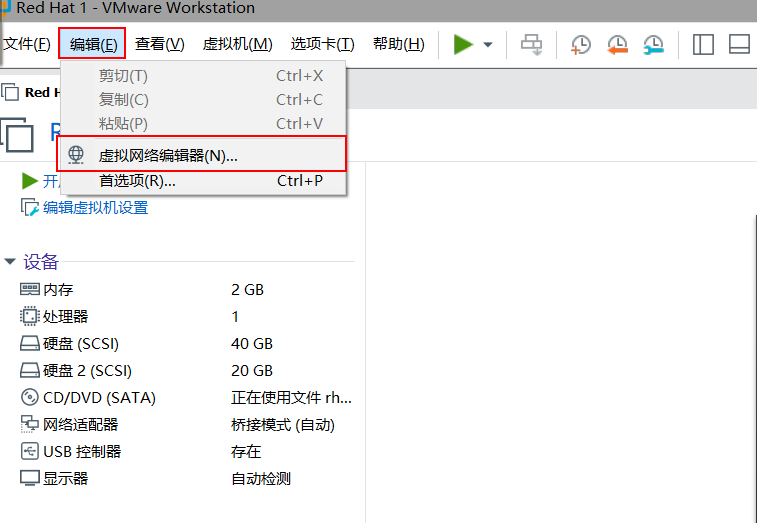Click the 2 GB memory value
The width and height of the screenshot is (757, 523).
pos(248,290)
